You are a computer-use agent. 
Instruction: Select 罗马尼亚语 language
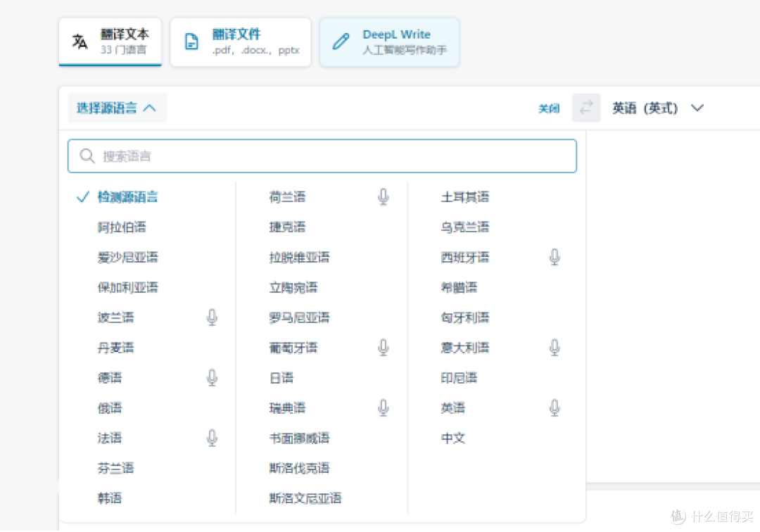click(299, 317)
